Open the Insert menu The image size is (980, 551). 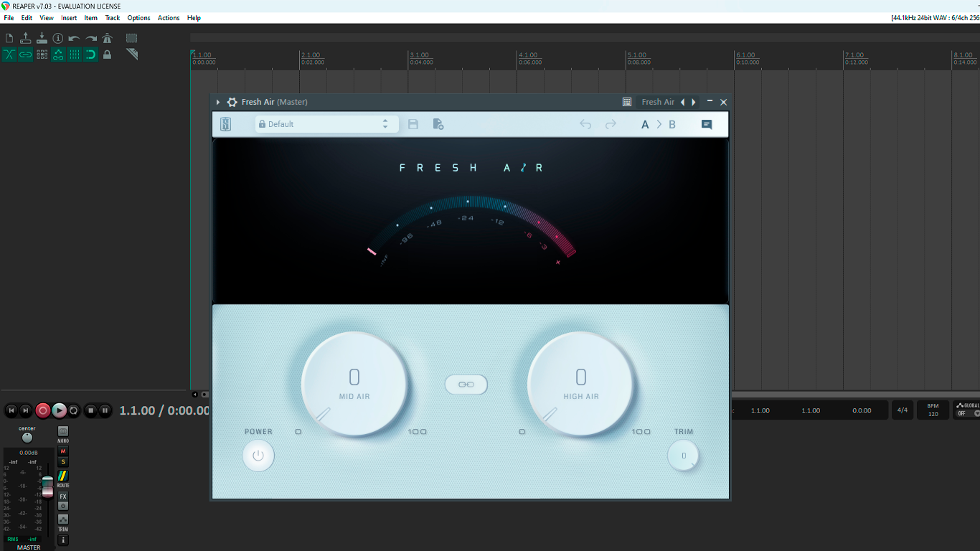pyautogui.click(x=69, y=18)
